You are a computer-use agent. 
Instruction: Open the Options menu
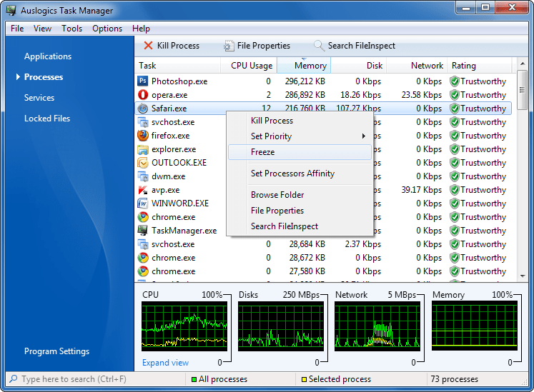point(107,29)
